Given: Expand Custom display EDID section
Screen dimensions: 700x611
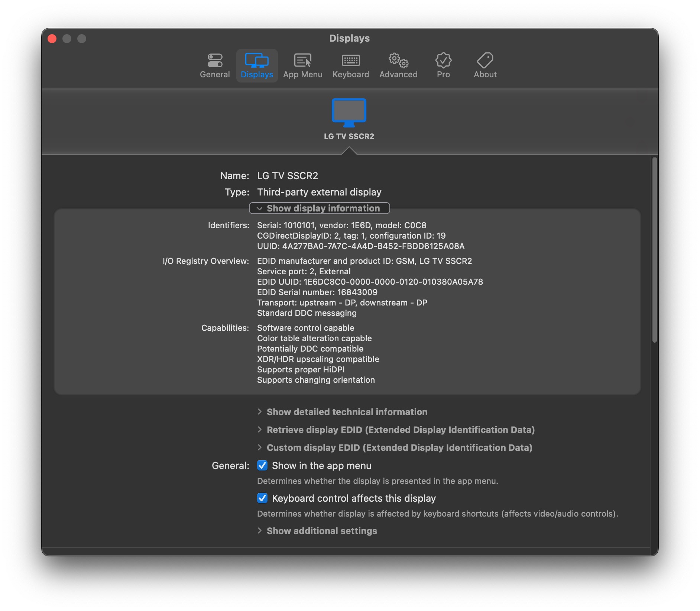Looking at the screenshot, I should pos(395,447).
